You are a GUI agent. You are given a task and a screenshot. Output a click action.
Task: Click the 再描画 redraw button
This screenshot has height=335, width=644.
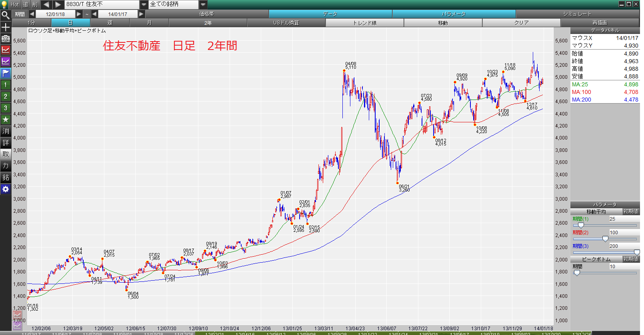coord(600,23)
